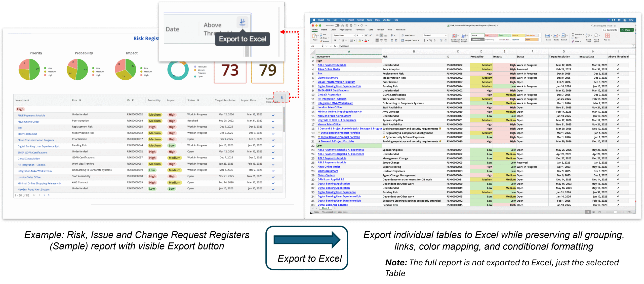Click the Add-ins icon
The image size is (644, 284).
point(607,36)
